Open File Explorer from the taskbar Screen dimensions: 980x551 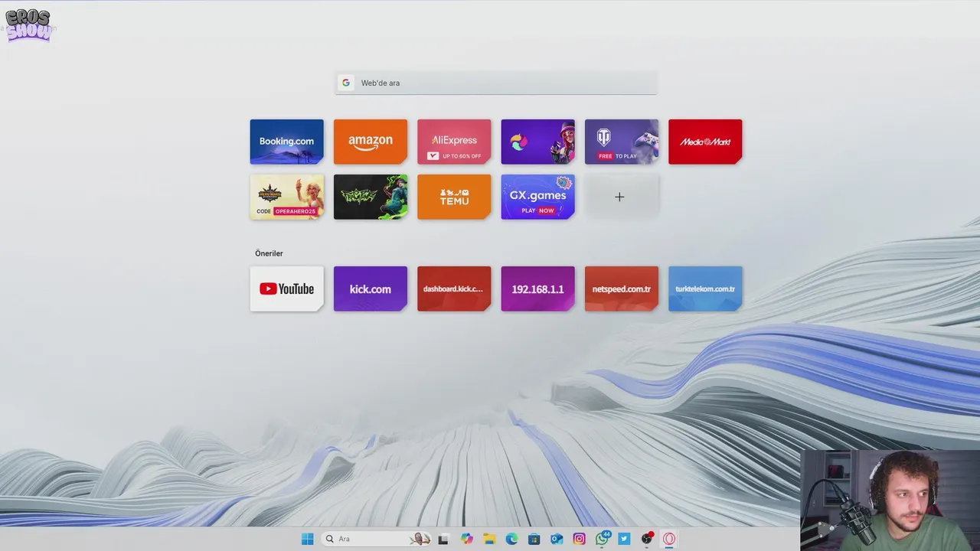click(489, 539)
